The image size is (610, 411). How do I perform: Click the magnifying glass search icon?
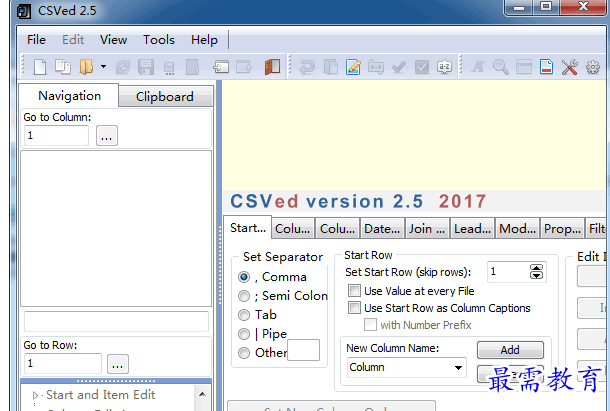coord(501,67)
